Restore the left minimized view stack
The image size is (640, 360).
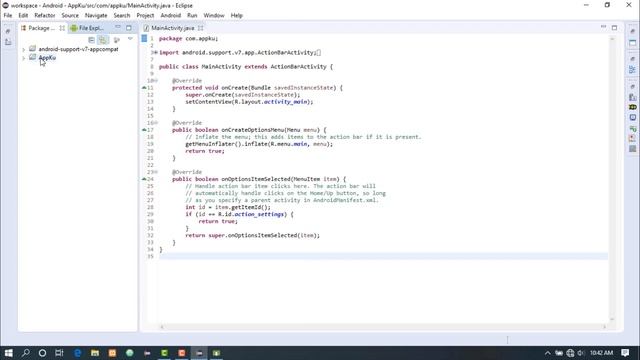click(x=8, y=31)
